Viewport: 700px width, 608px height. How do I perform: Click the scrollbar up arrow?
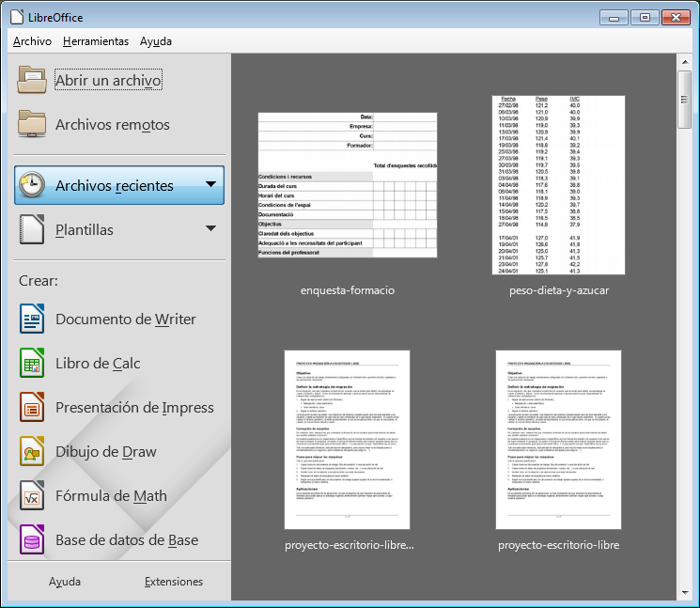[685, 62]
